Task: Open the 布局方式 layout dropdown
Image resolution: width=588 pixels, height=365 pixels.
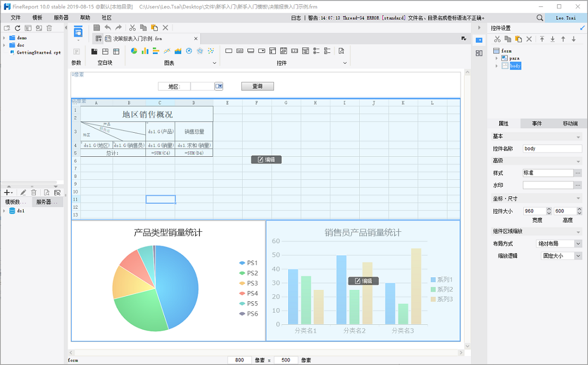Action: point(578,244)
